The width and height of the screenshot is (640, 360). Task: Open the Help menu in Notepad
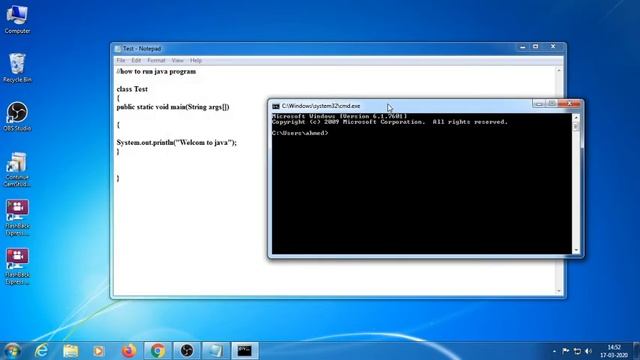[x=196, y=60]
